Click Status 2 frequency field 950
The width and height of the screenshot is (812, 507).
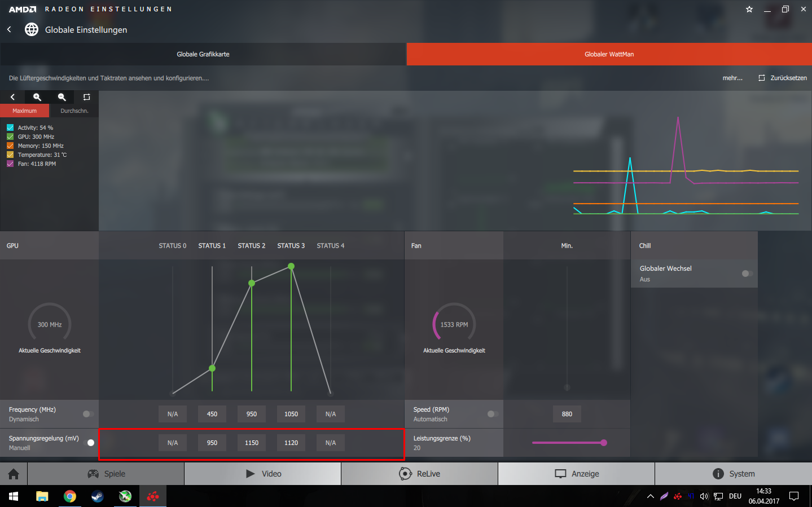point(252,414)
